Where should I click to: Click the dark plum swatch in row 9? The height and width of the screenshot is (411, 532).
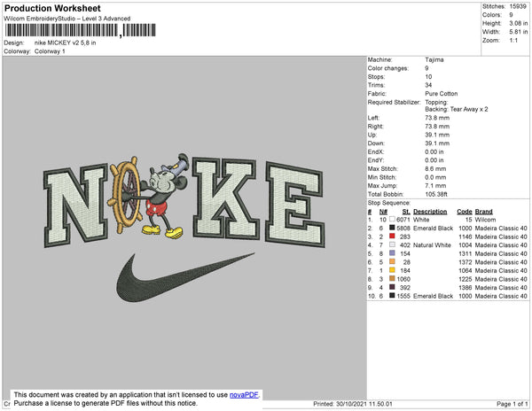click(392, 287)
